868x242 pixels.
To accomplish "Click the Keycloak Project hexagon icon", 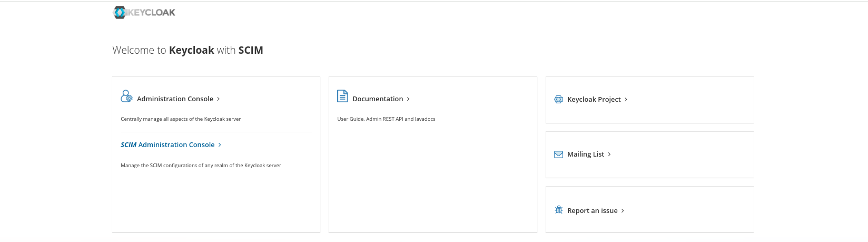I will 559,100.
